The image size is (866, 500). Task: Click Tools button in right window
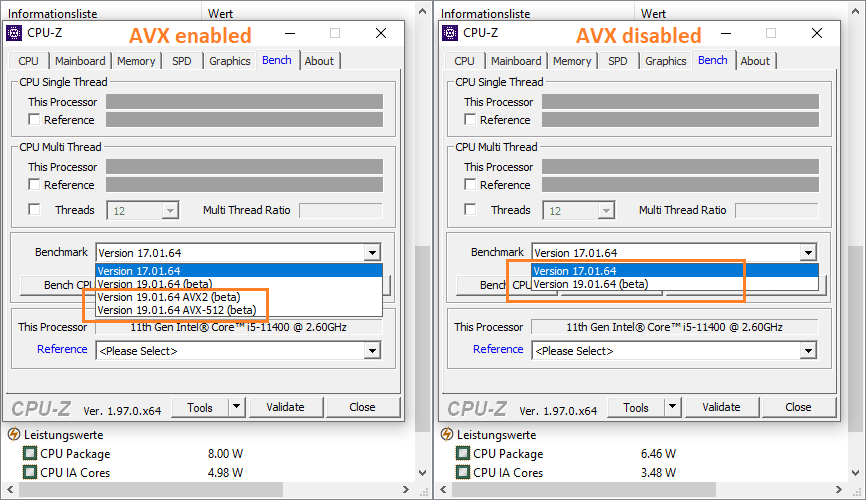636,407
